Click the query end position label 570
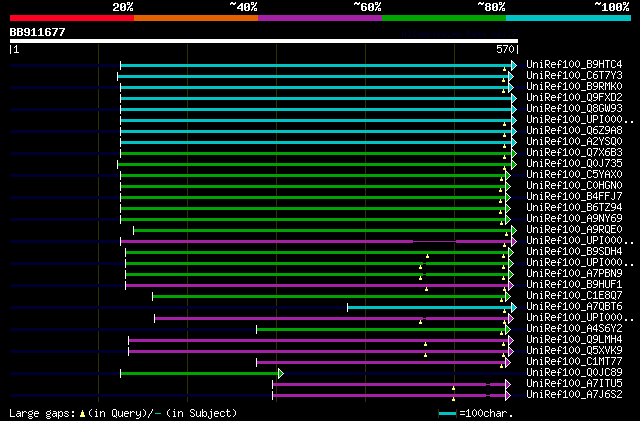This screenshot has height=421, width=640. tap(507, 49)
